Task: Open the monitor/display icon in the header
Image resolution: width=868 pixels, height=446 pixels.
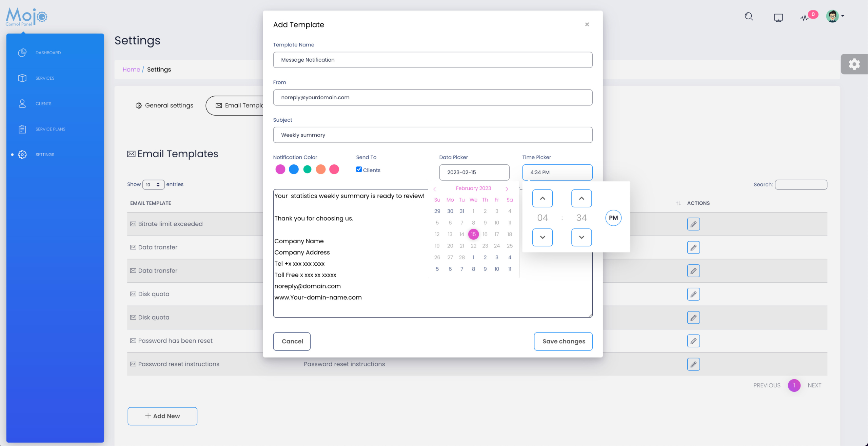Action: pyautogui.click(x=778, y=17)
